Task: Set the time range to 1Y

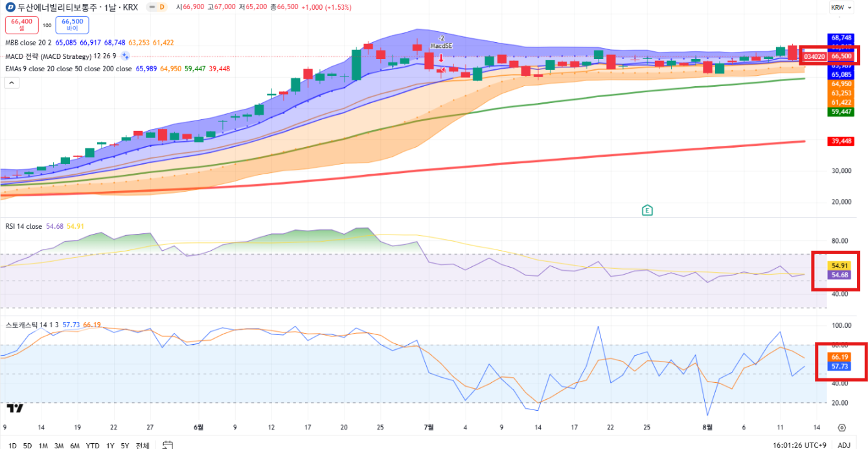Action: (x=110, y=445)
